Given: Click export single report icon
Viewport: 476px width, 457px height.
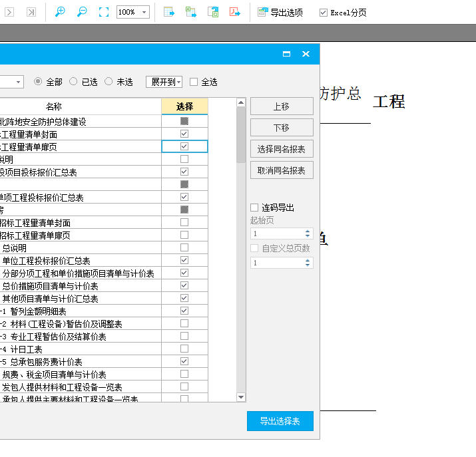Looking at the screenshot, I should [x=169, y=12].
